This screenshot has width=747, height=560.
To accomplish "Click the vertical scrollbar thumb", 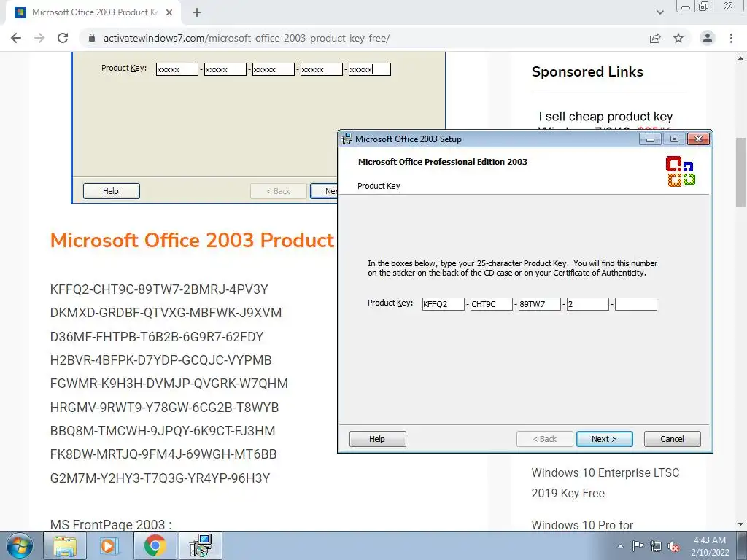I will [x=741, y=172].
